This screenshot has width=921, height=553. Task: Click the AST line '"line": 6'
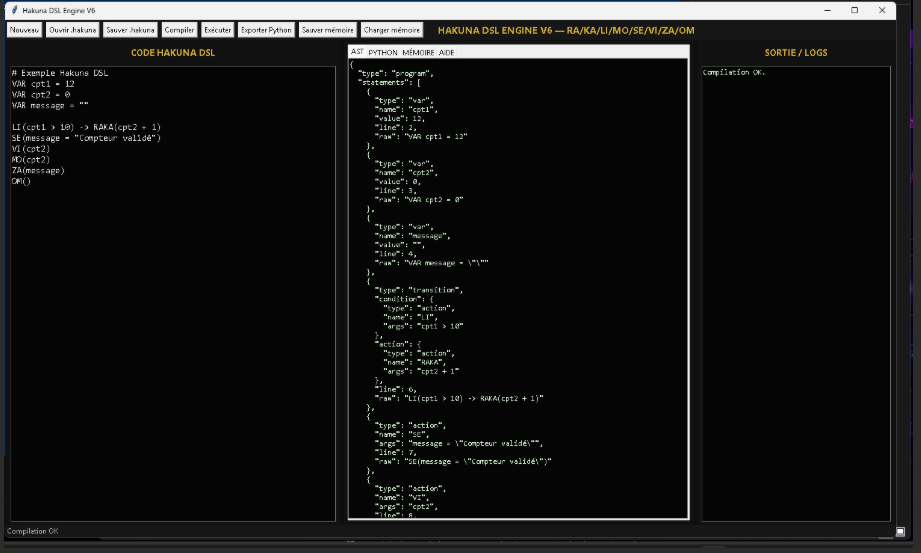395,389
